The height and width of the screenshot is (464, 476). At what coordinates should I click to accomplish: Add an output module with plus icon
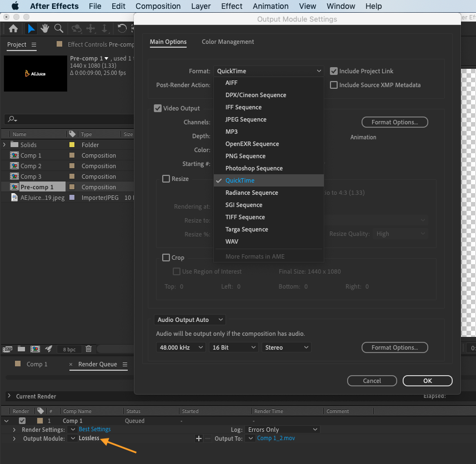pyautogui.click(x=199, y=438)
